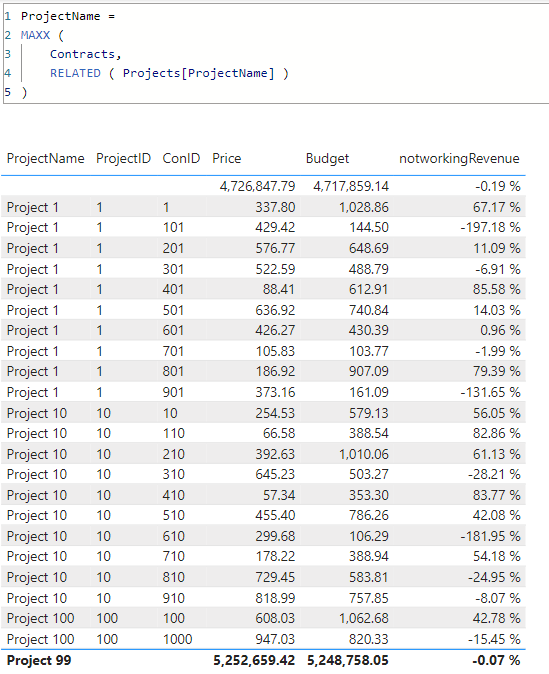This screenshot has width=549, height=674.
Task: Click the total Price 5,252,659.42
Action: [254, 660]
